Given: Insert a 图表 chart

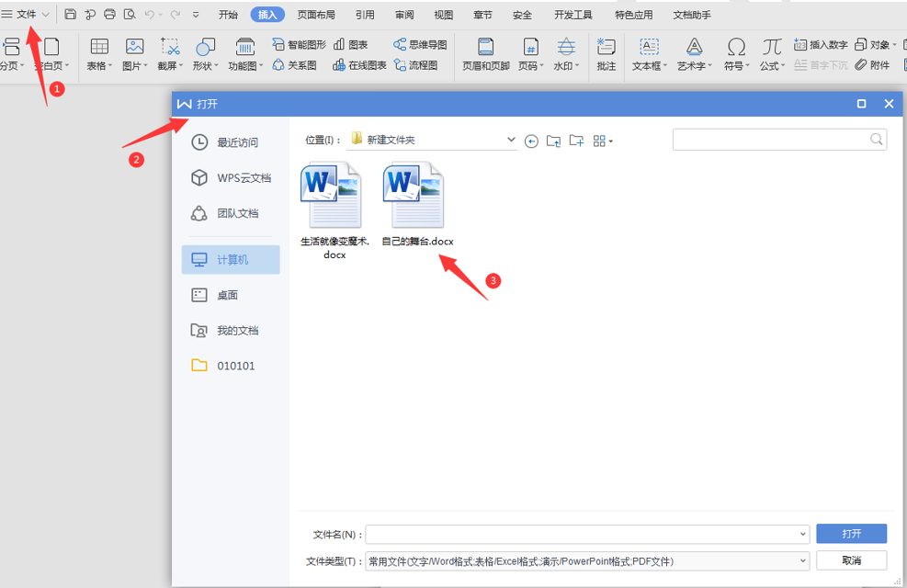Looking at the screenshot, I should pyautogui.click(x=350, y=44).
